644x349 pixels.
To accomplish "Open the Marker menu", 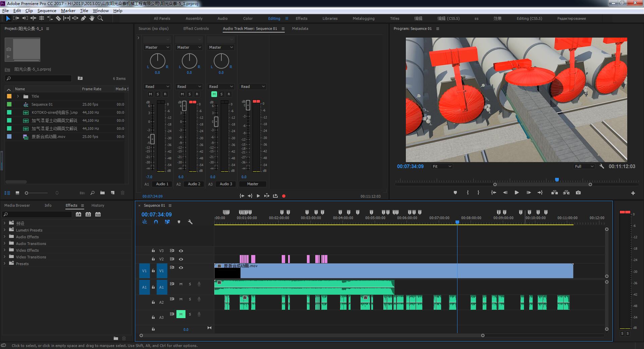I will click(68, 11).
